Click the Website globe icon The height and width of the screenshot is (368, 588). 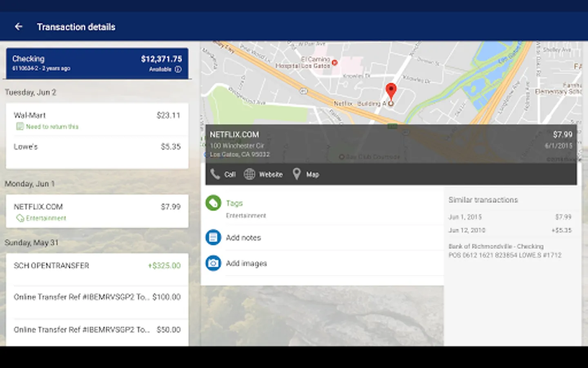point(249,174)
